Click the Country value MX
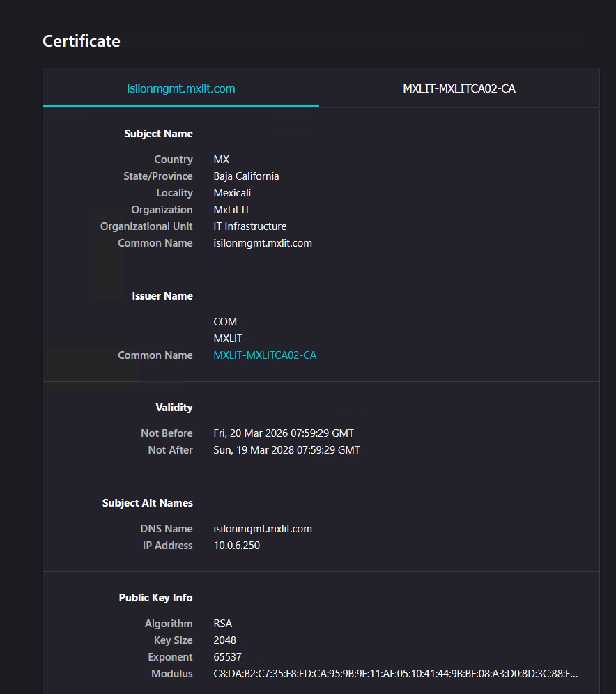The width and height of the screenshot is (616, 694). click(221, 159)
